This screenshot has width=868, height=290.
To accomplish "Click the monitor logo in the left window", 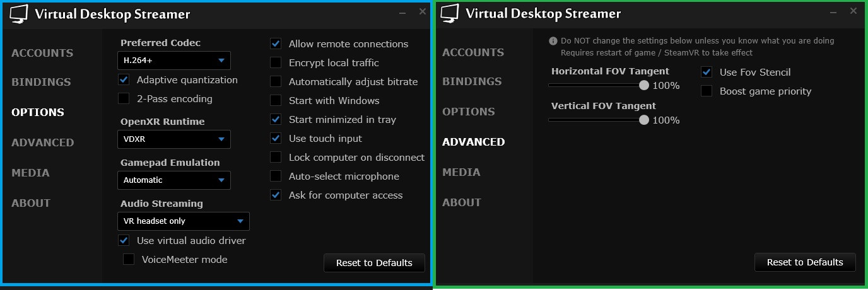I will point(19,13).
